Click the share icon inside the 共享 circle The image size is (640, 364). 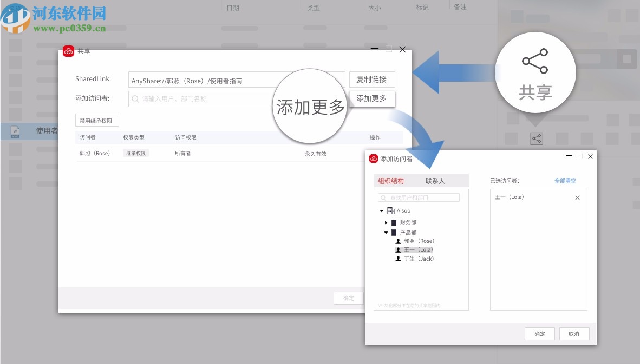pyautogui.click(x=535, y=61)
